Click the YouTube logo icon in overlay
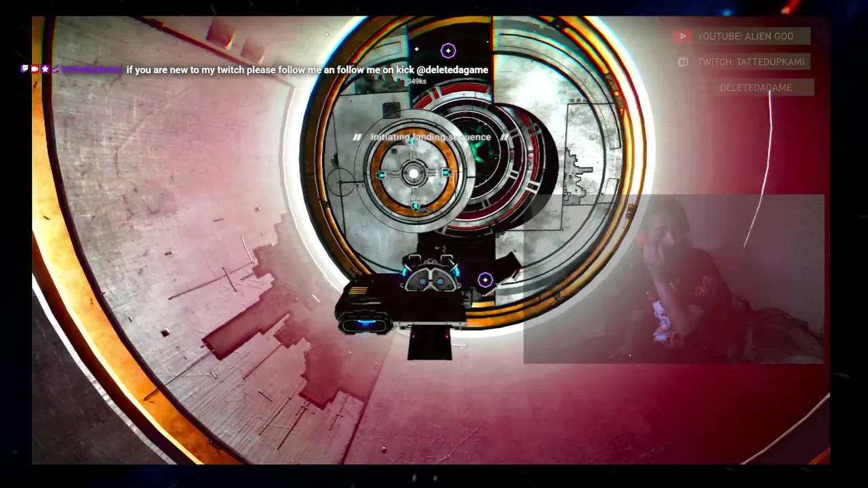Viewport: 868px width, 488px height. point(683,36)
